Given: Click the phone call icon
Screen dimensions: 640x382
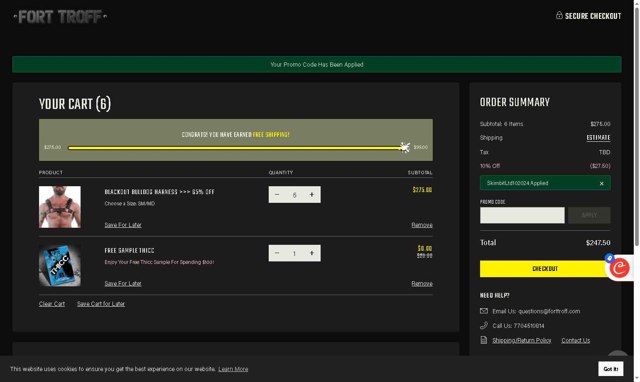Looking at the screenshot, I should tap(484, 325).
